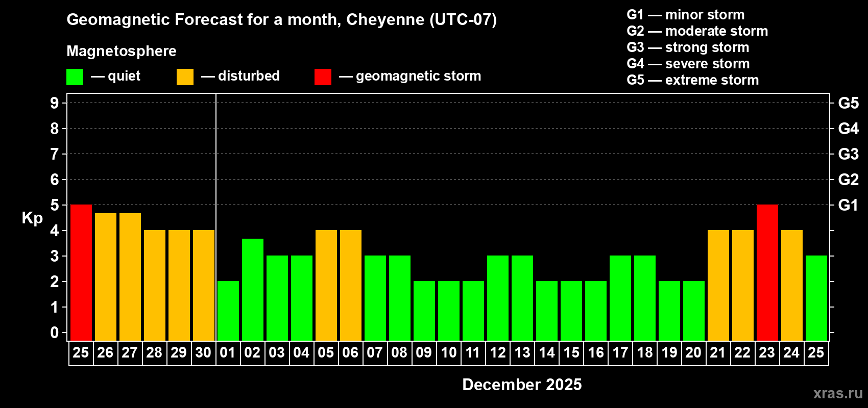
Task: Click the date cell '23' on the axis
Action: (767, 353)
